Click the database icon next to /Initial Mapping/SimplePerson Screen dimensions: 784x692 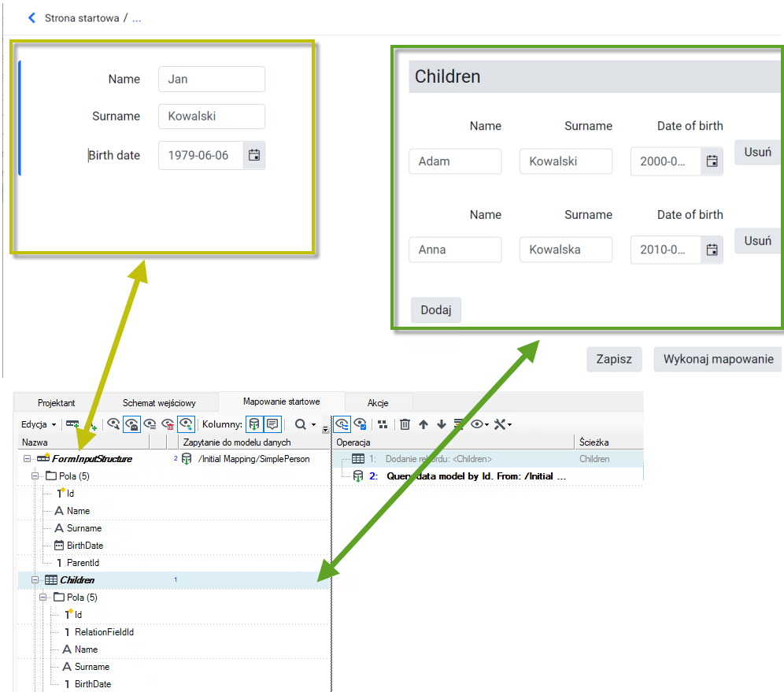[187, 458]
